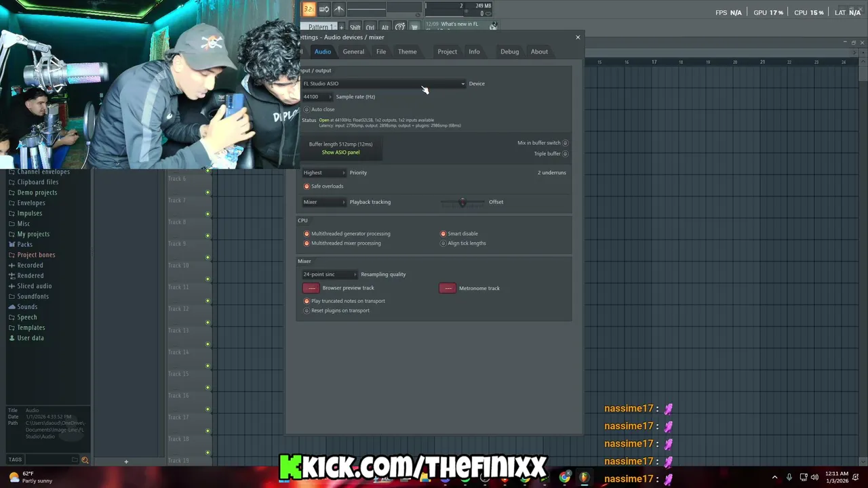Open the 44100 sample rate dropdown

click(x=317, y=97)
